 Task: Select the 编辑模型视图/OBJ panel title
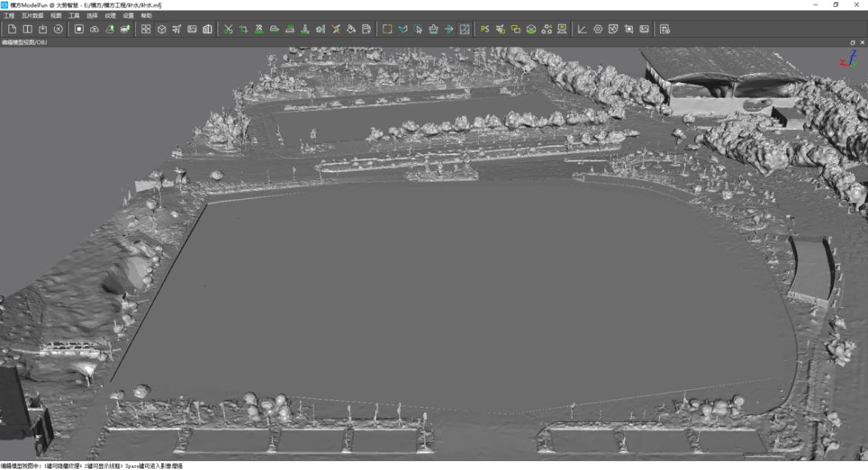[24, 42]
